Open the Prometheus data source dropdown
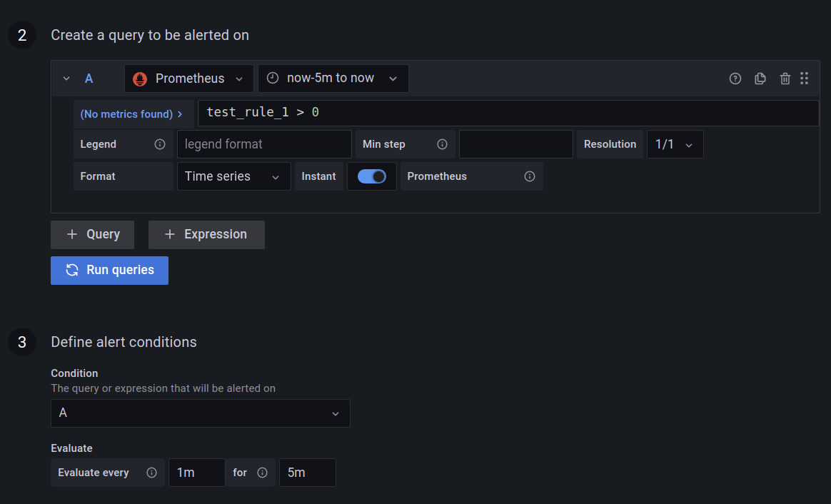Image resolution: width=831 pixels, height=504 pixels. tap(188, 79)
